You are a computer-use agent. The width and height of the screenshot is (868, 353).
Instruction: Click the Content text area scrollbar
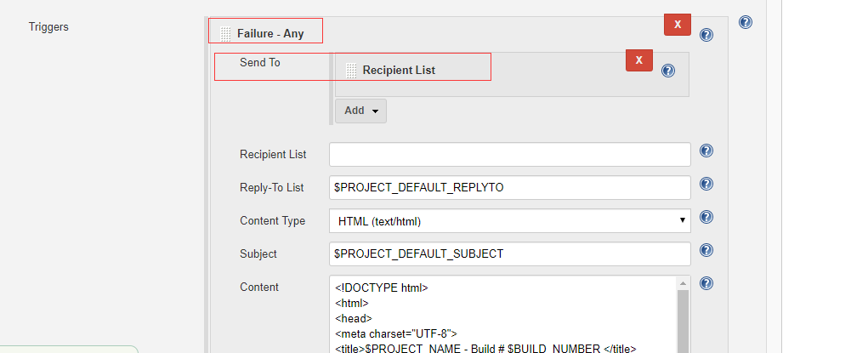(x=683, y=323)
